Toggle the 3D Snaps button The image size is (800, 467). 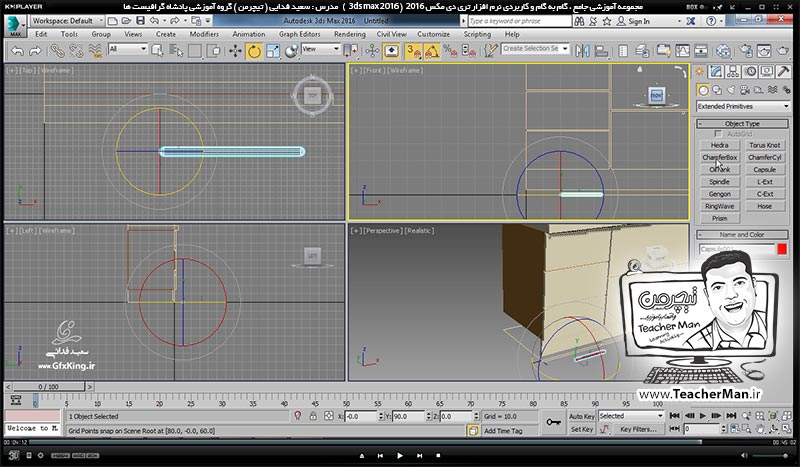coord(413,51)
